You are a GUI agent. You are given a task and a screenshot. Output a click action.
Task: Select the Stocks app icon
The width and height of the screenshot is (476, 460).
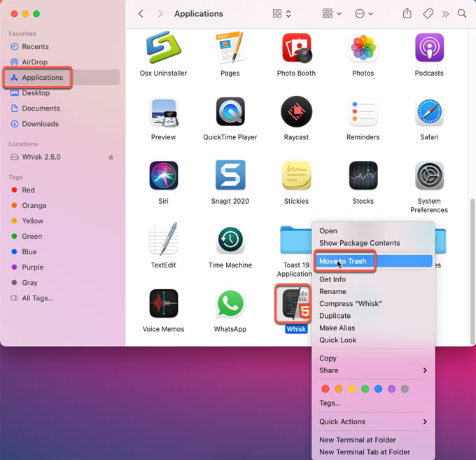(x=363, y=176)
